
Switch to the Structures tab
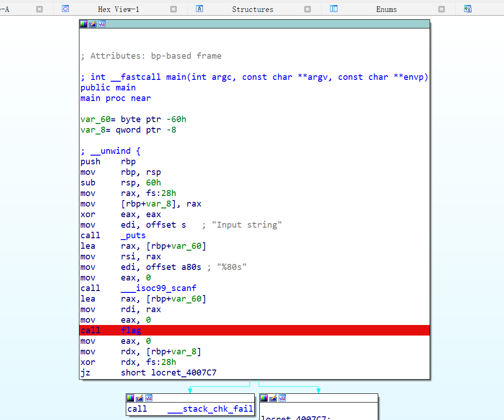coord(252,9)
